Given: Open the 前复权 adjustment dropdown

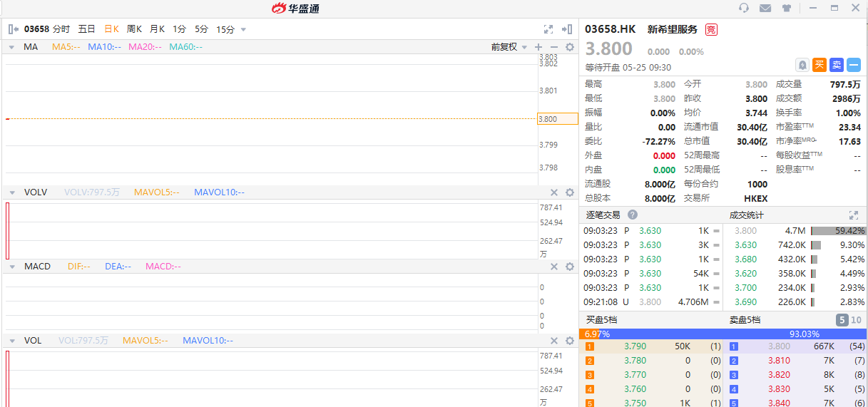Looking at the screenshot, I should point(509,47).
